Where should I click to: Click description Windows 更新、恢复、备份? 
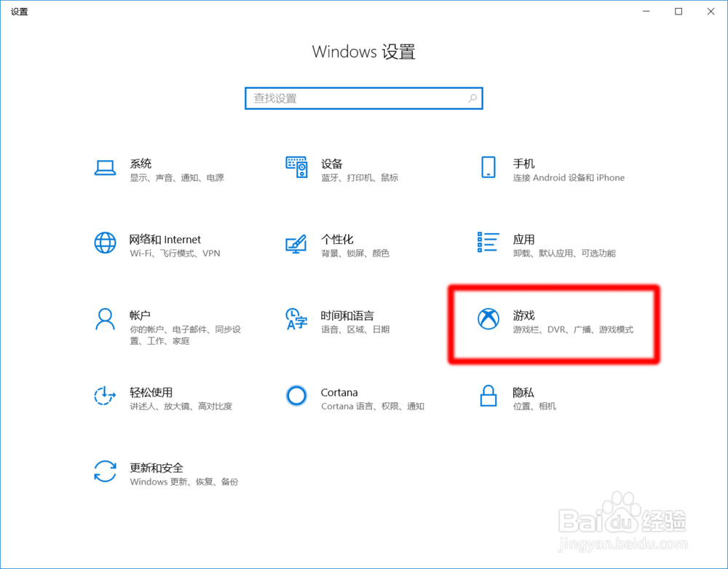point(184,482)
